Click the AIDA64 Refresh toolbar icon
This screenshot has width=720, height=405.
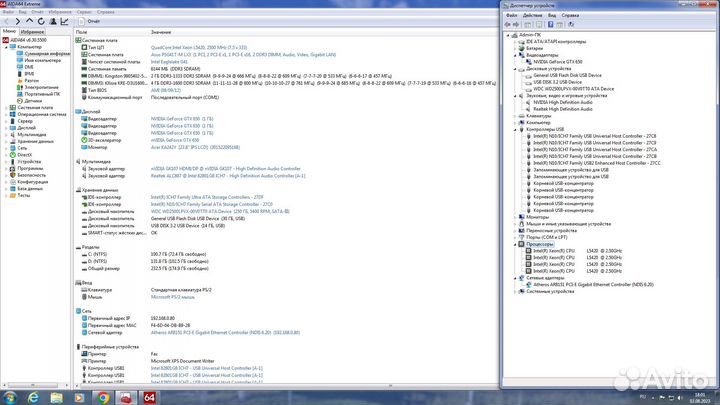41,21
